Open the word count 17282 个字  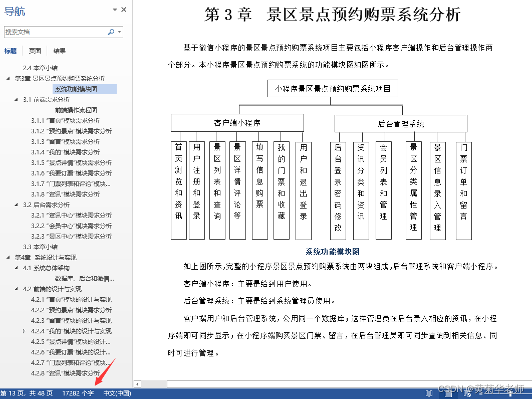point(78,393)
